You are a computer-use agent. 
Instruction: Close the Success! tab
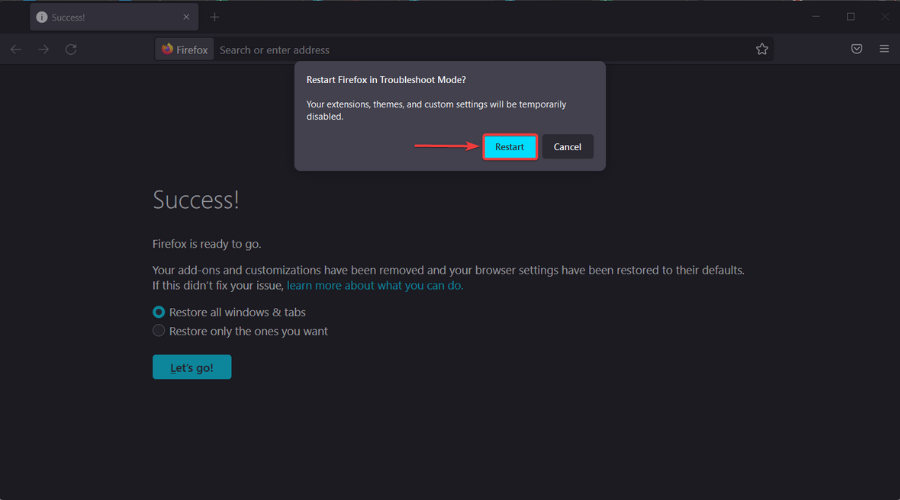(x=186, y=17)
